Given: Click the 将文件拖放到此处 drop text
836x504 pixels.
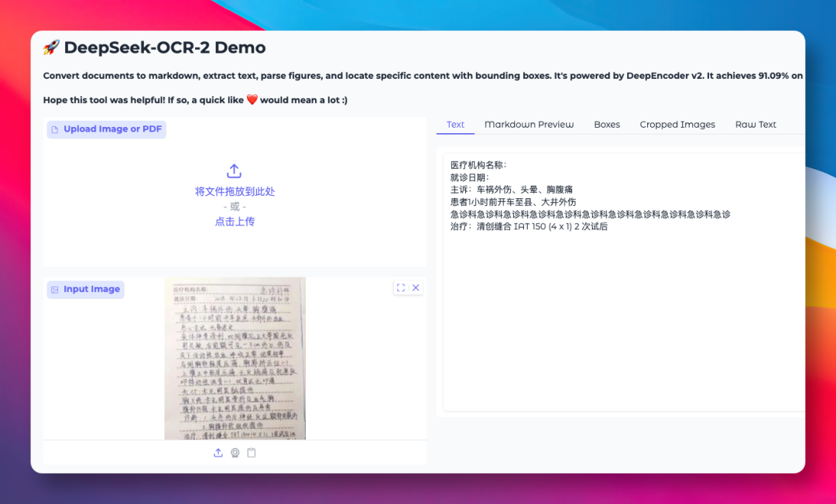Looking at the screenshot, I should tap(235, 191).
